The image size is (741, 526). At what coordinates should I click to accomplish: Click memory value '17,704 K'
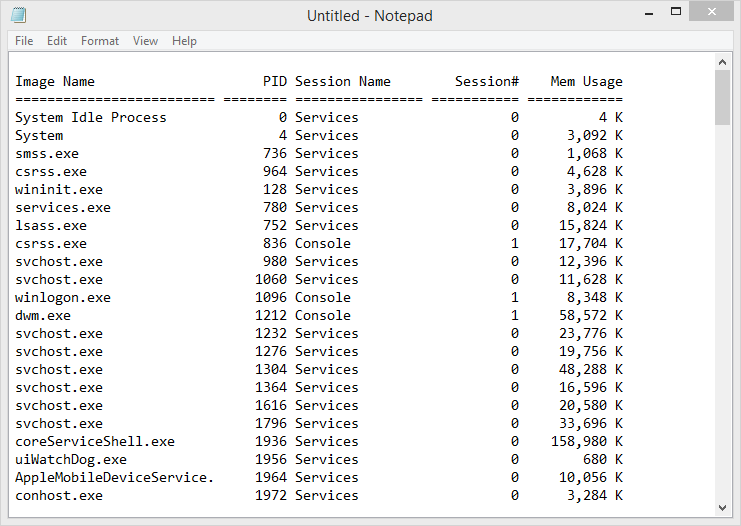click(591, 244)
